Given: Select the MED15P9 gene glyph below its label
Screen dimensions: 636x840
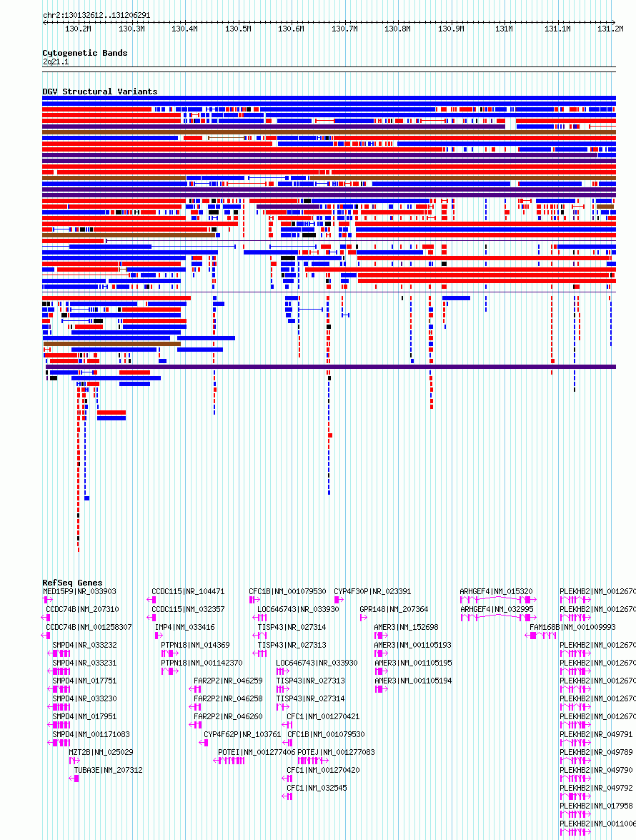Looking at the screenshot, I should pyautogui.click(x=47, y=600).
